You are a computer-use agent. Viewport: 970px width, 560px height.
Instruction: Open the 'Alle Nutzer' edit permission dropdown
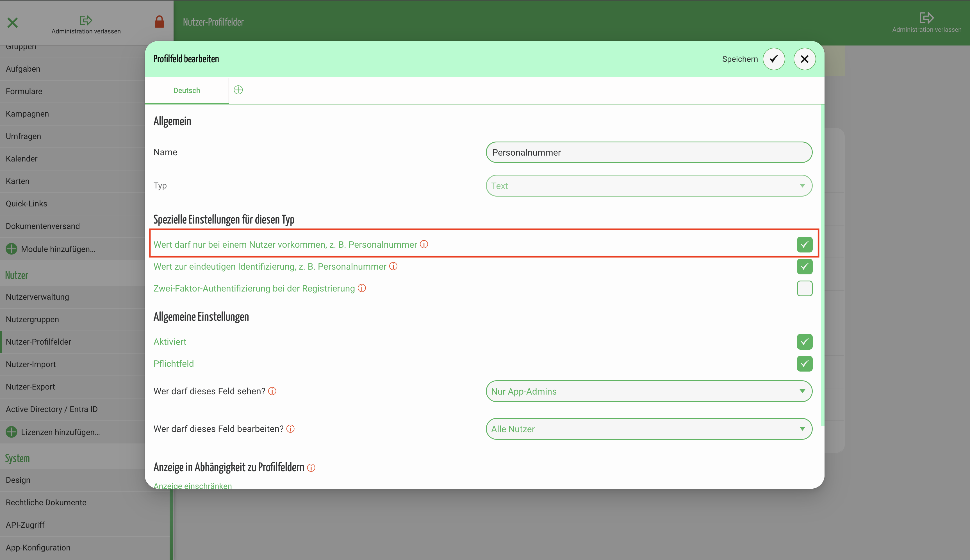tap(649, 429)
